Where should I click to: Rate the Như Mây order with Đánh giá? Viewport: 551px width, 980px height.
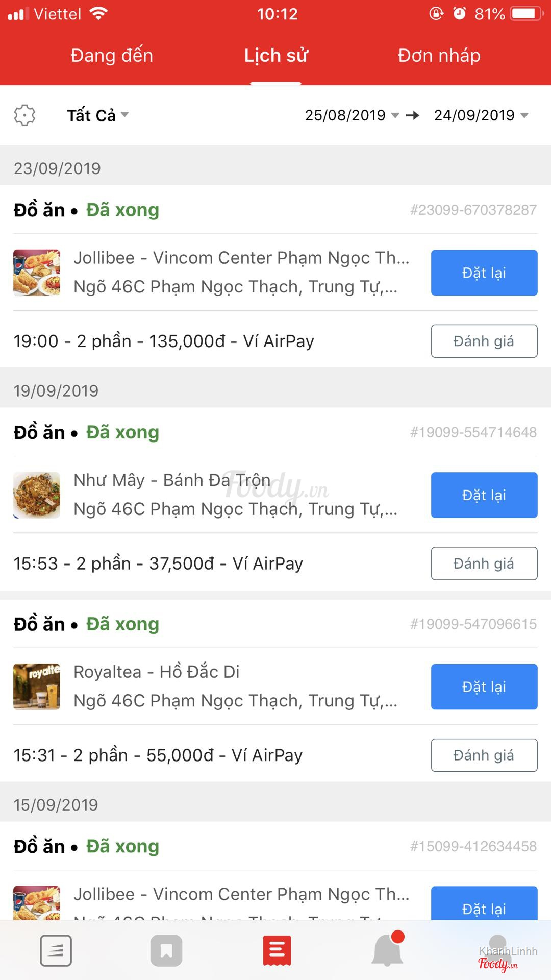coord(484,563)
